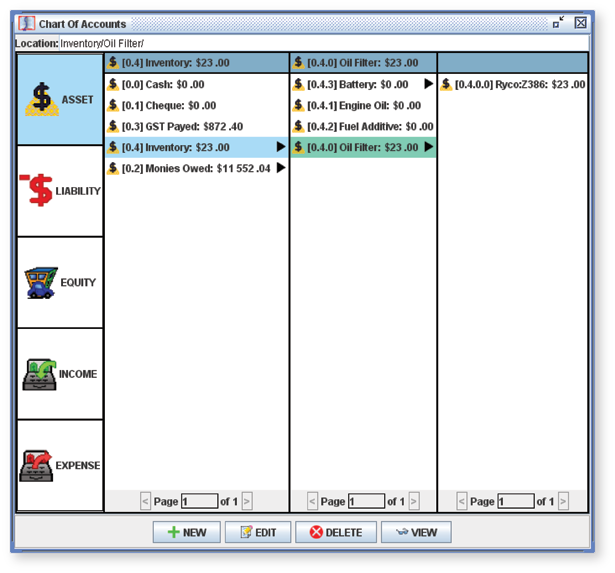Select the highlighted [0.4] Inventory row
The image size is (615, 573).
click(x=197, y=147)
